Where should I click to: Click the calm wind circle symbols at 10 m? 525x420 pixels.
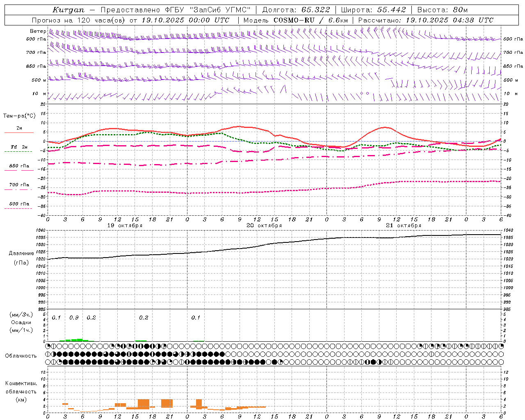click(x=364, y=94)
